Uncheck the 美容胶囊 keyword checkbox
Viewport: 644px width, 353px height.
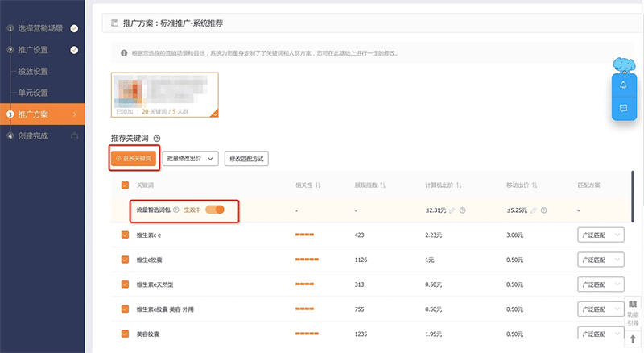coord(125,334)
